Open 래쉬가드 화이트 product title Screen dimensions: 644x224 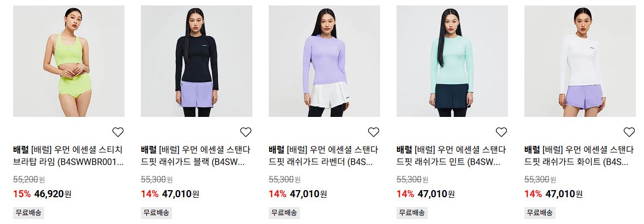[x=579, y=156]
